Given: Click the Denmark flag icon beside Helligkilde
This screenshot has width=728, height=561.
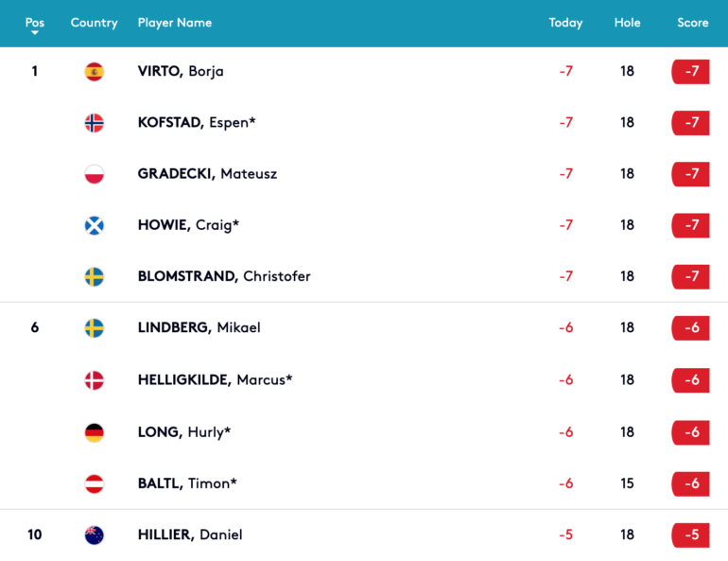Looking at the screenshot, I should 95,380.
